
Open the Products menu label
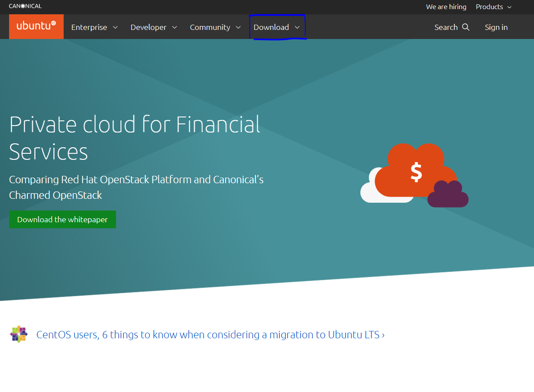click(489, 6)
